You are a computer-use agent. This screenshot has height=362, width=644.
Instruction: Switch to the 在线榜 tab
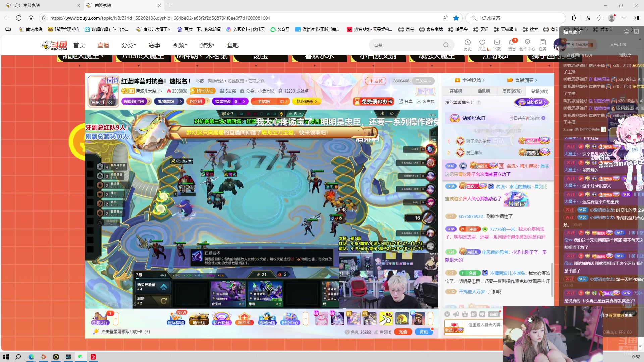tap(456, 91)
